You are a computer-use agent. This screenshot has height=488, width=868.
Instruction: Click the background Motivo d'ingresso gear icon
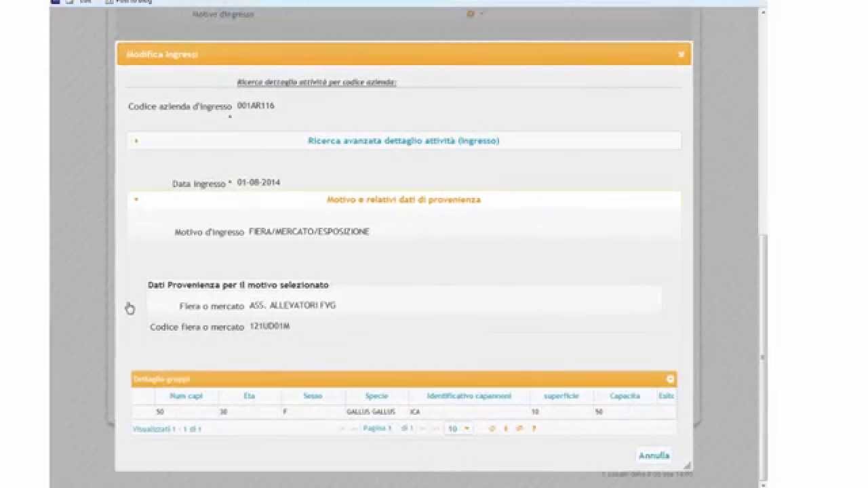[x=471, y=14]
